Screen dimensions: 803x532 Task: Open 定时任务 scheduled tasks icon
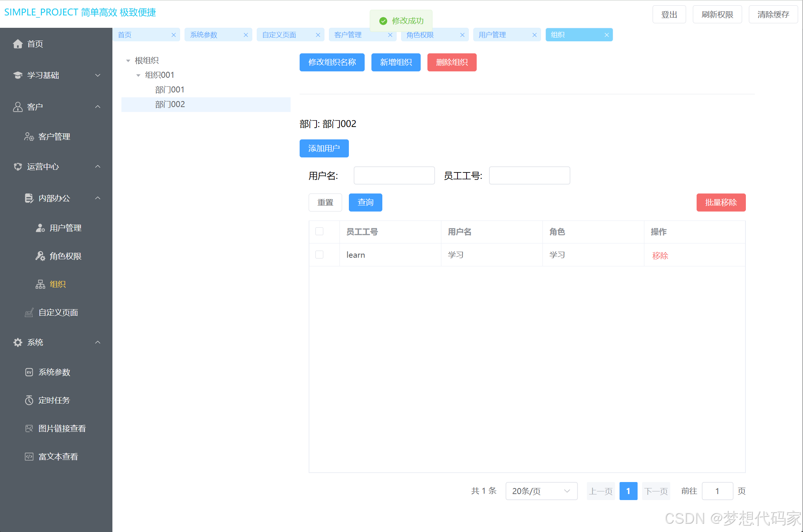(x=29, y=400)
